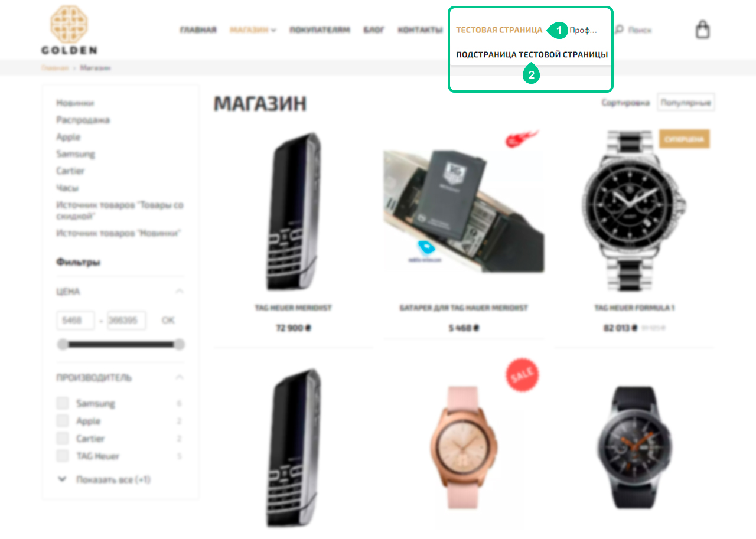Screen dimensions: 756x539
Task: Open the shopping bag cart icon
Action: [702, 30]
